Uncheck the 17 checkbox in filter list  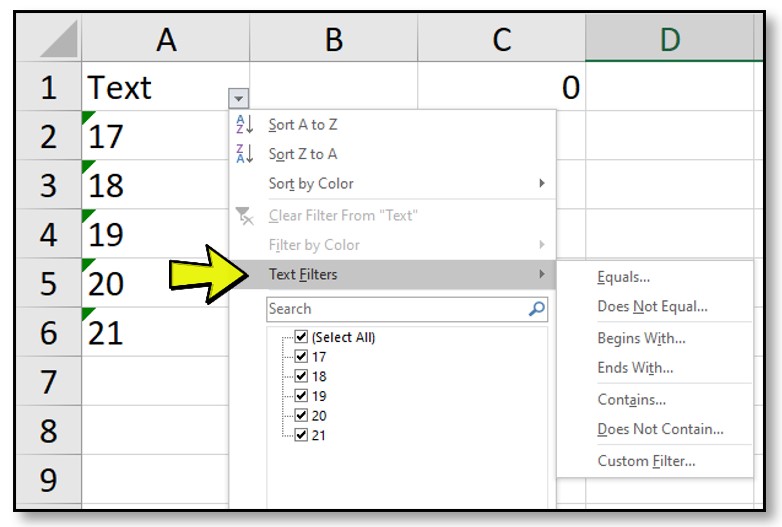point(301,356)
